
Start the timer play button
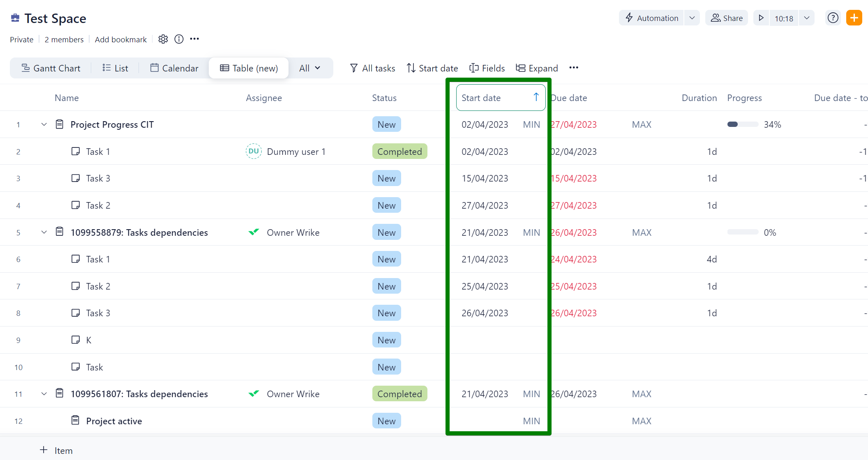[761, 18]
